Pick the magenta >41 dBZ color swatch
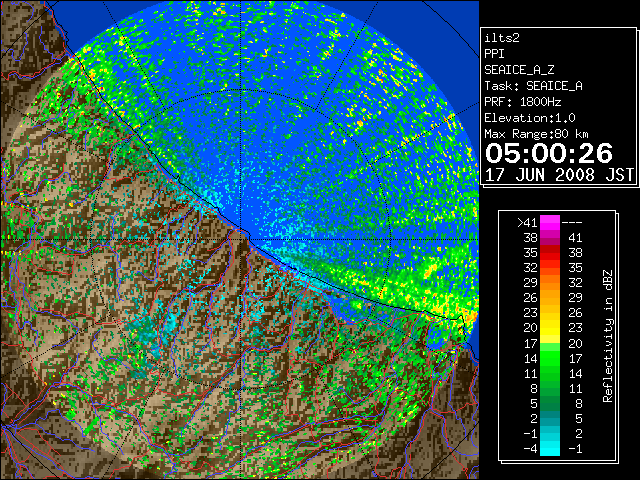Image resolution: width=640 pixels, height=480 pixels. pos(550,222)
